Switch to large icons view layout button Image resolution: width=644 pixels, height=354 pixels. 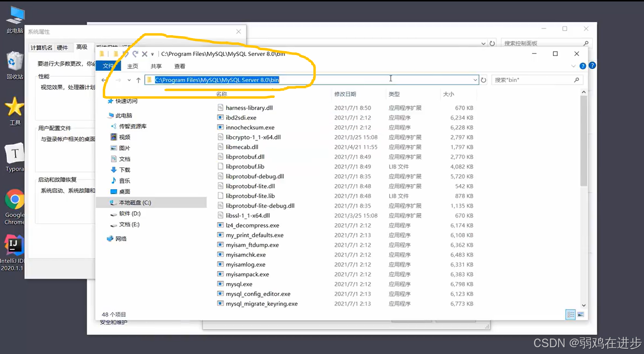coord(580,314)
